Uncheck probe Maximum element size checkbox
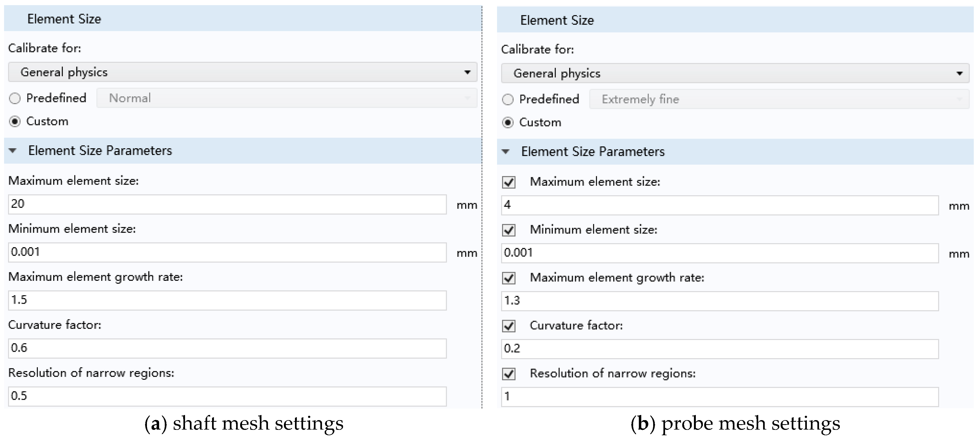Viewport: 980px width, 442px height. 509,182
